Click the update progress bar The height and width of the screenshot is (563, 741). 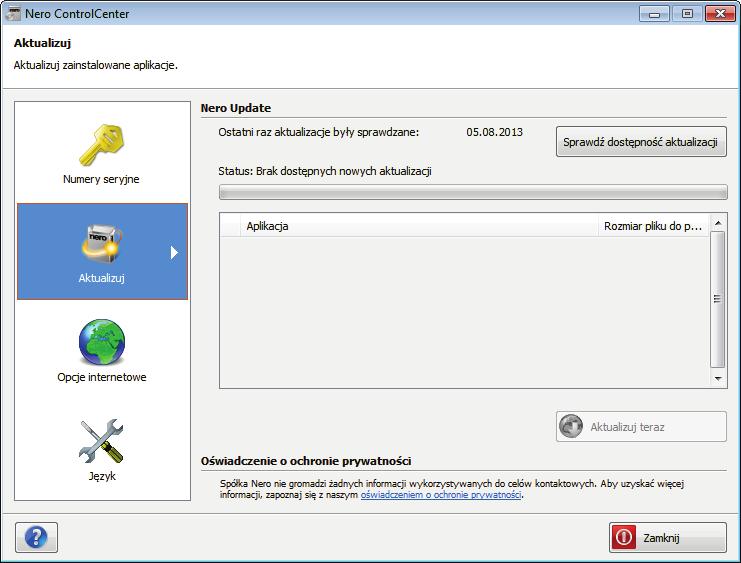pyautogui.click(x=473, y=192)
